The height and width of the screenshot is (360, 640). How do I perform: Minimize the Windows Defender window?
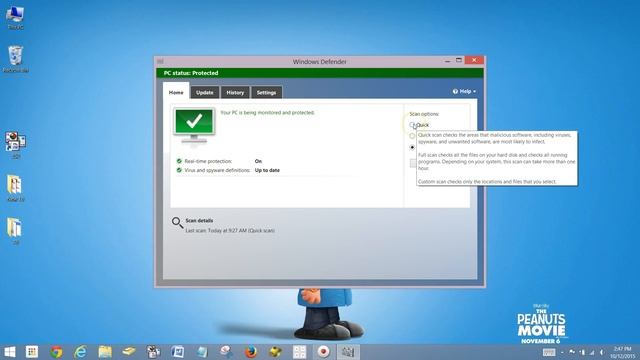pos(448,61)
